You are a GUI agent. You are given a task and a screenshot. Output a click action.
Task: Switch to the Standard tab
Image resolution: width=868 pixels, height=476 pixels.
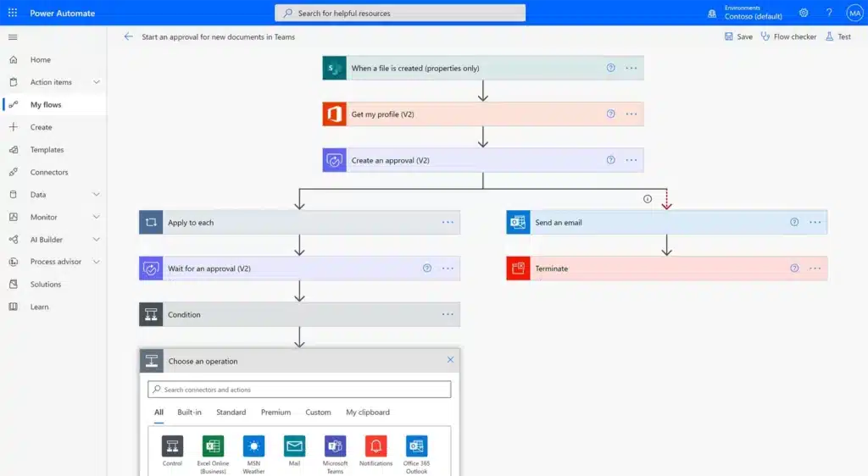click(231, 412)
